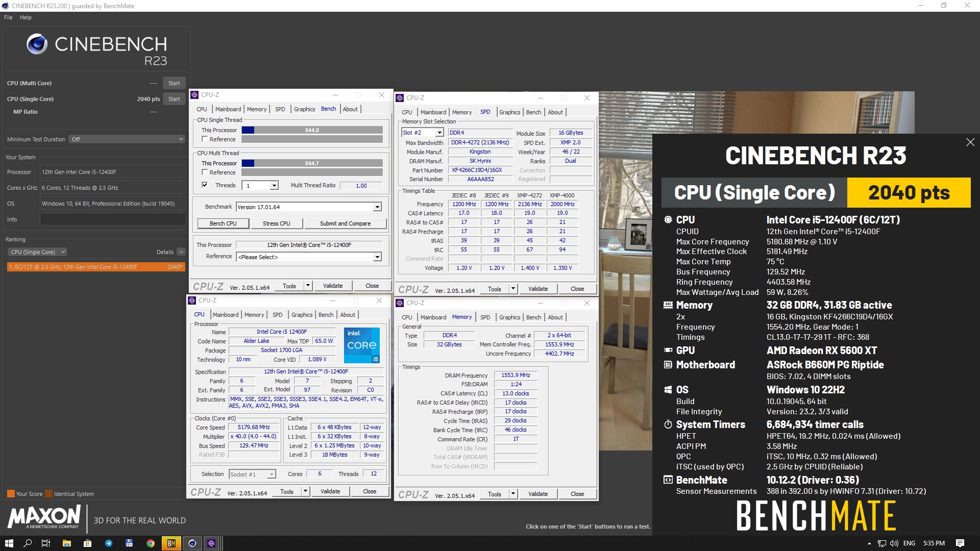Switch to Graphics tab in SPD window
This screenshot has width=980, height=551.
click(509, 112)
